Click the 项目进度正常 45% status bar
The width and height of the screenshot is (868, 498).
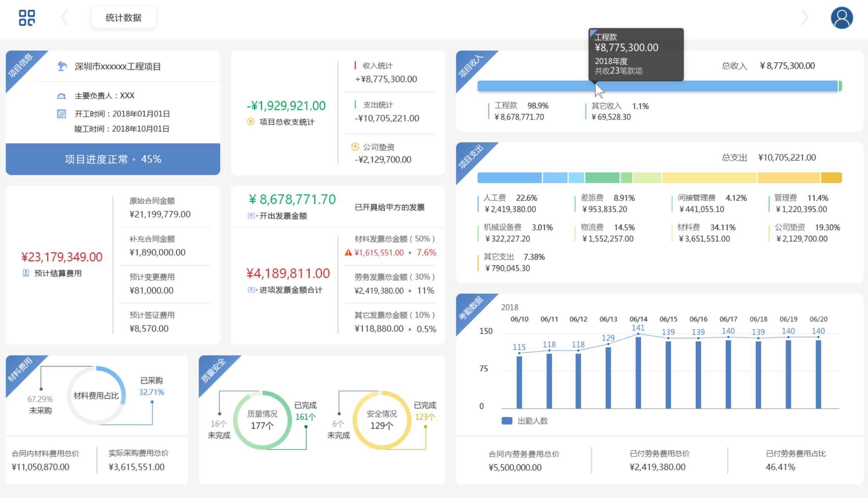(113, 159)
